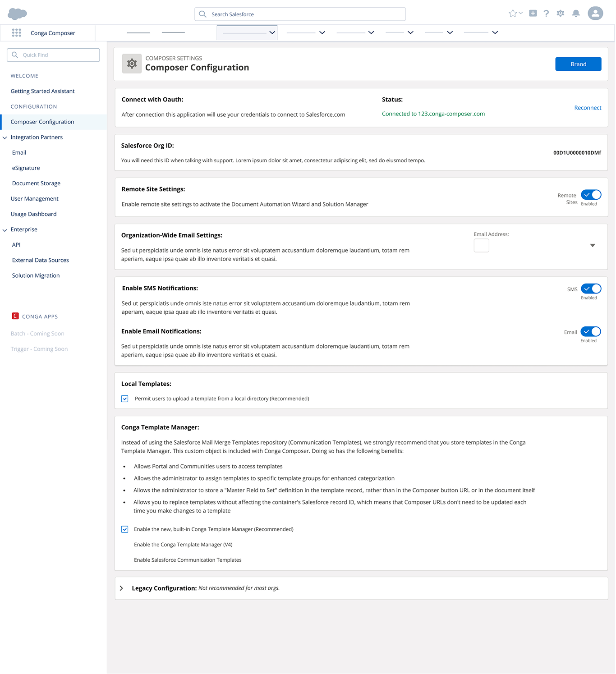Click the first unlabeled navigation tab
The height and width of the screenshot is (674, 616).
coord(138,32)
